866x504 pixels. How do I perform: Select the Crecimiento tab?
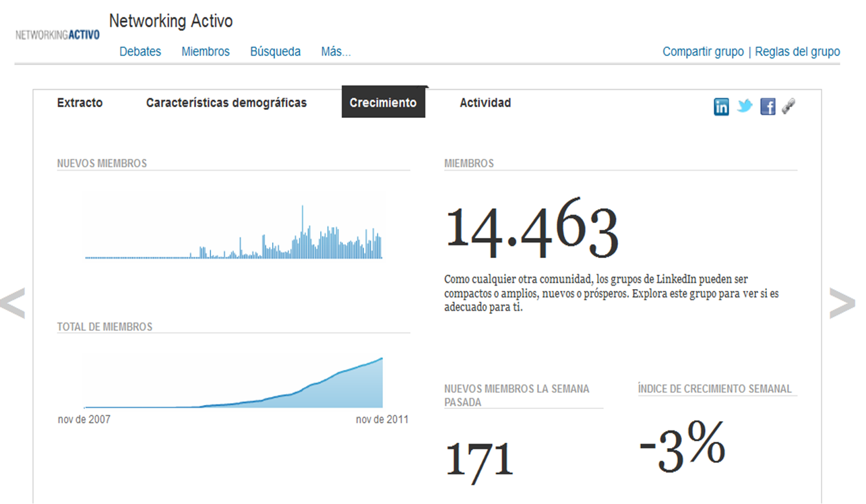[383, 102]
